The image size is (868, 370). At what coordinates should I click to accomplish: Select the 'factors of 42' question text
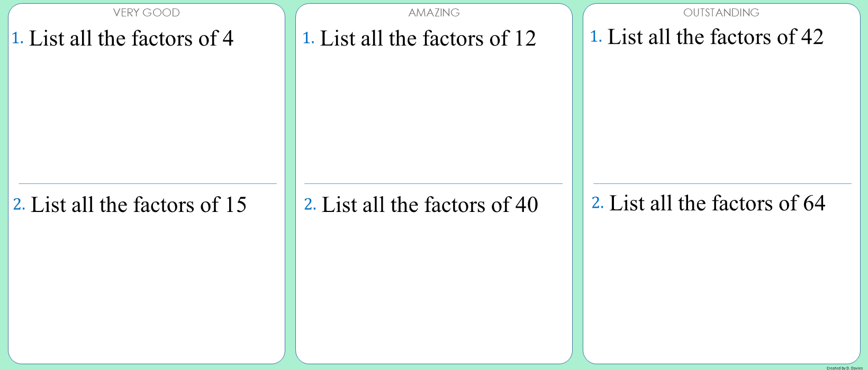point(716,37)
